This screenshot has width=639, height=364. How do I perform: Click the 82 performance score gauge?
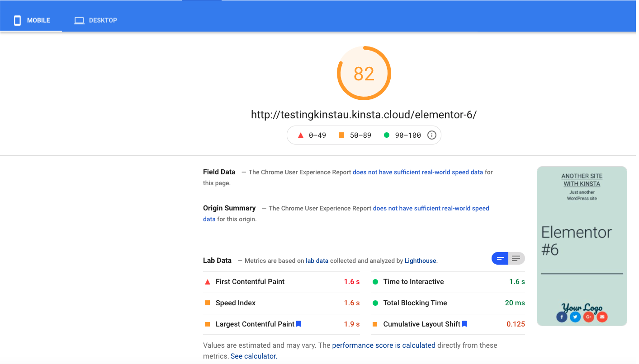364,73
